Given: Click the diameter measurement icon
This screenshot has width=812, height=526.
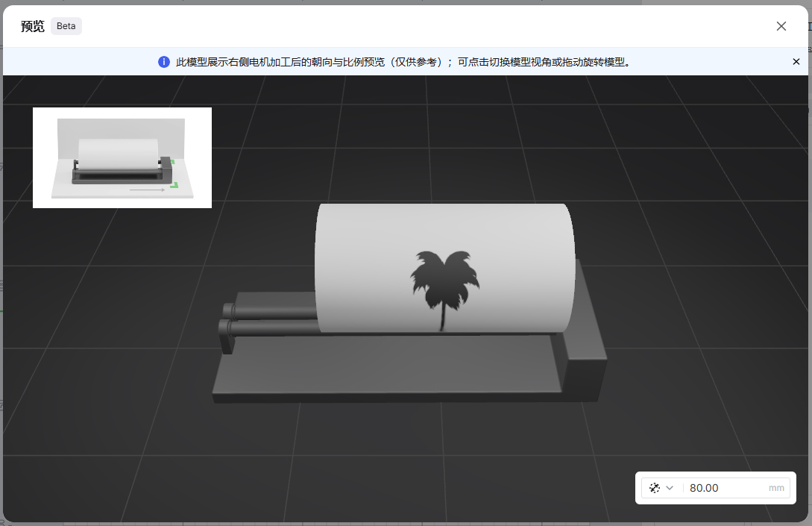Looking at the screenshot, I should click(655, 488).
